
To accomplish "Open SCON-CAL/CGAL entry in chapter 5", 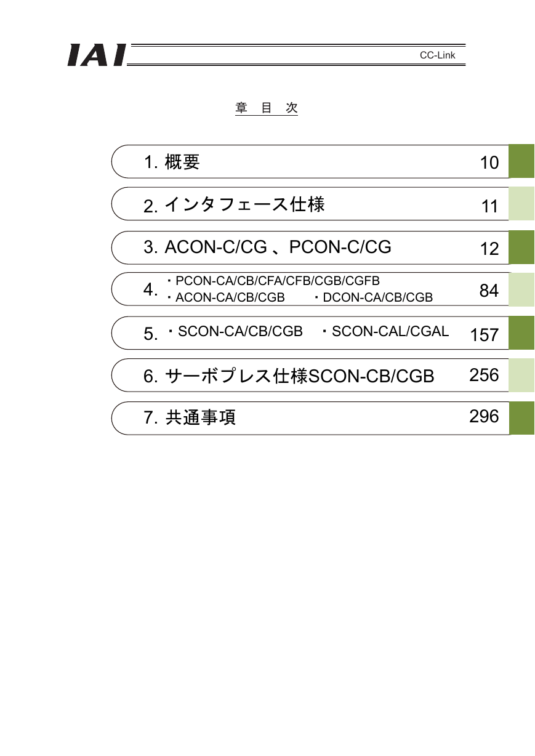I will (385, 331).
